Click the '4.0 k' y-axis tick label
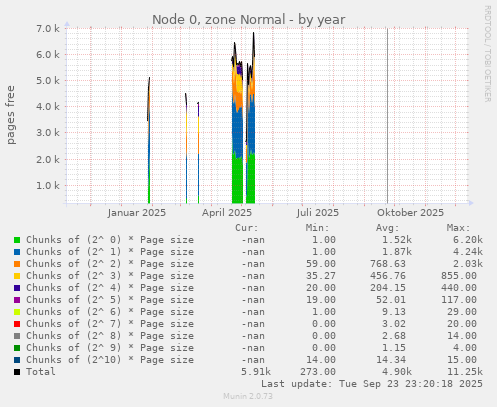Image resolution: width=497 pixels, height=407 pixels. click(48, 107)
